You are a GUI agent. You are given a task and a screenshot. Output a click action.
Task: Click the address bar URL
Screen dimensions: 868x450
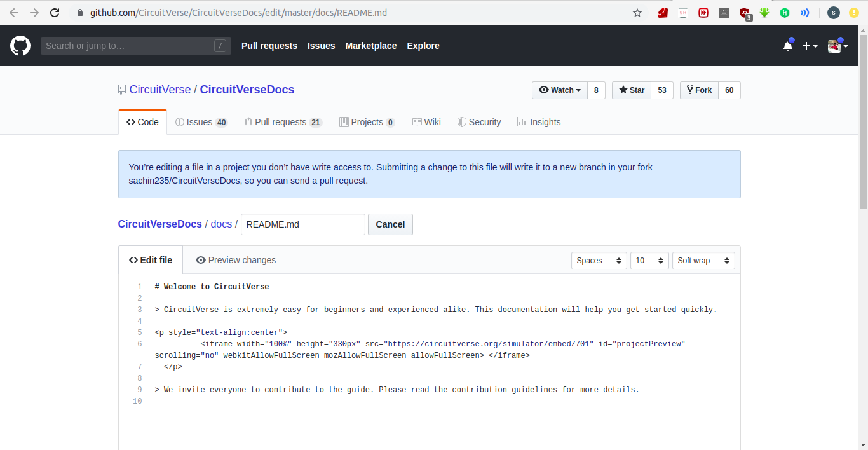click(238, 13)
